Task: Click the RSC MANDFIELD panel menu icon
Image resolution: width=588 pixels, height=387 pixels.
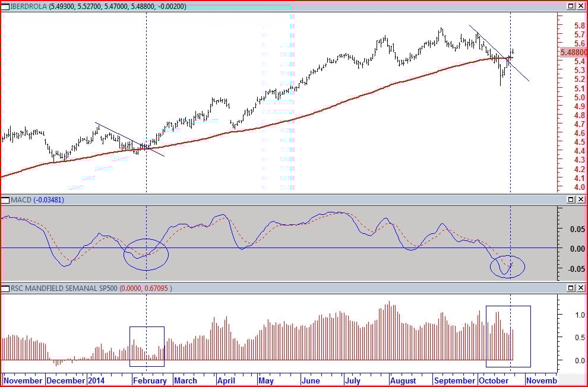Action: pos(5,288)
